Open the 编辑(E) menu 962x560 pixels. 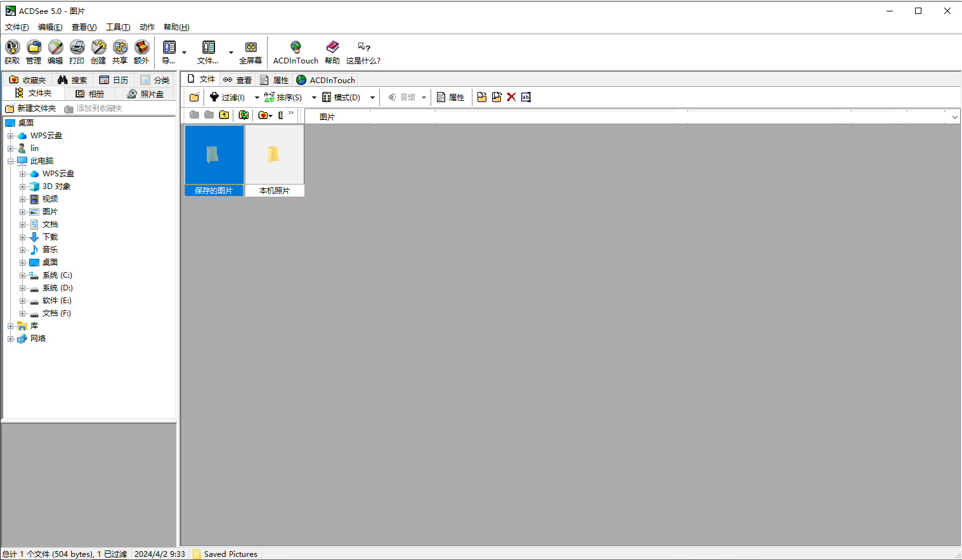(50, 27)
